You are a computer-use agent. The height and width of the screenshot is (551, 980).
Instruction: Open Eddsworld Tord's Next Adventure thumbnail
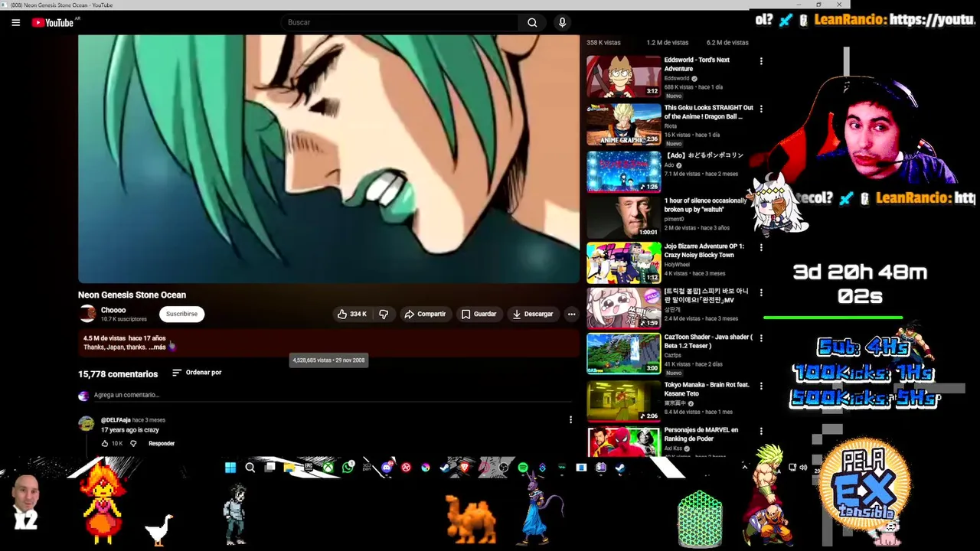624,76
